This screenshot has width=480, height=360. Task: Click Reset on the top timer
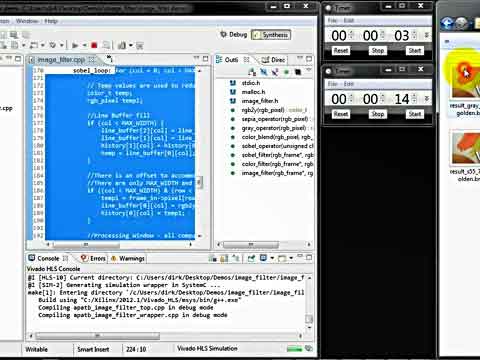(x=341, y=51)
